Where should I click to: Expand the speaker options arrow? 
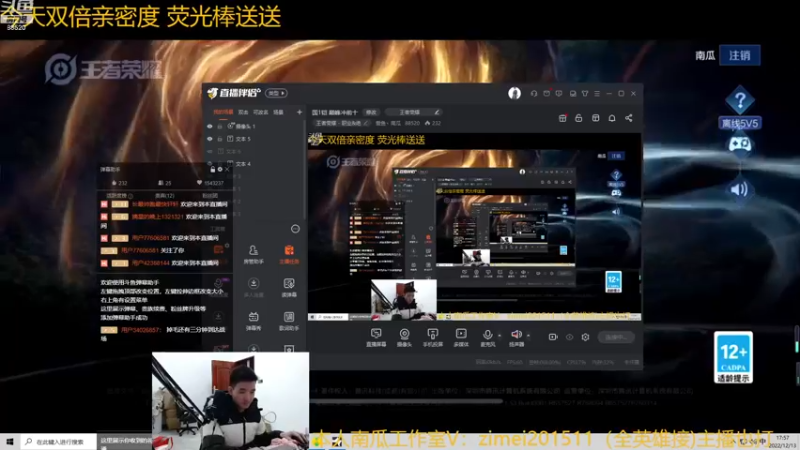click(x=528, y=336)
